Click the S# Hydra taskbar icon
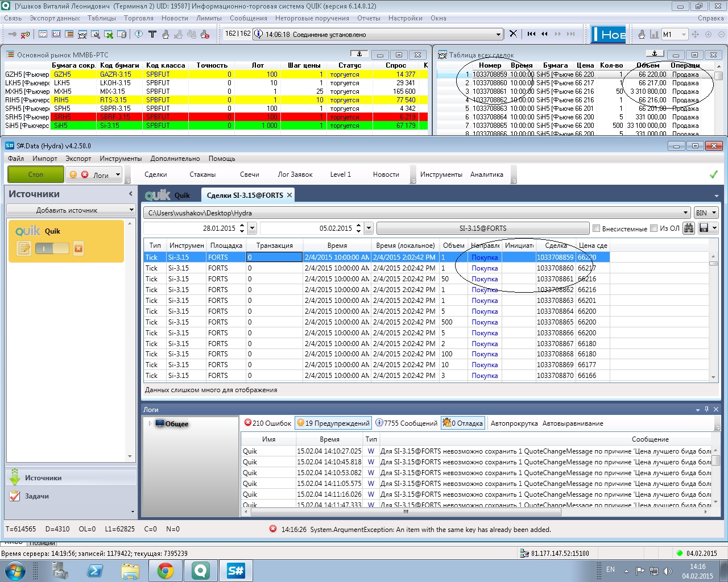Screen dimensions: 728x582 click(x=235, y=571)
